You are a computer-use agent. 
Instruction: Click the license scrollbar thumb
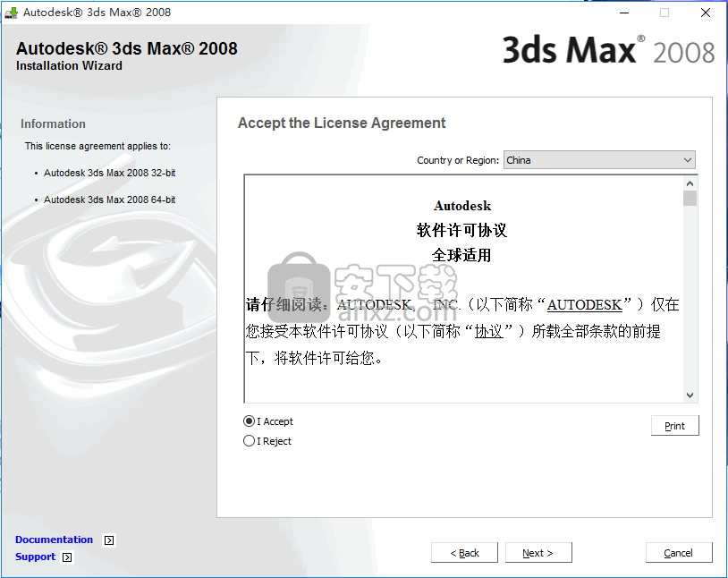pyautogui.click(x=690, y=199)
